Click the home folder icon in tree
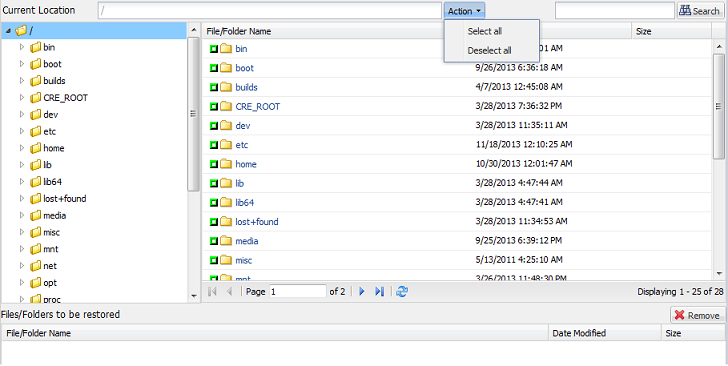The height and width of the screenshot is (366, 728). (36, 148)
